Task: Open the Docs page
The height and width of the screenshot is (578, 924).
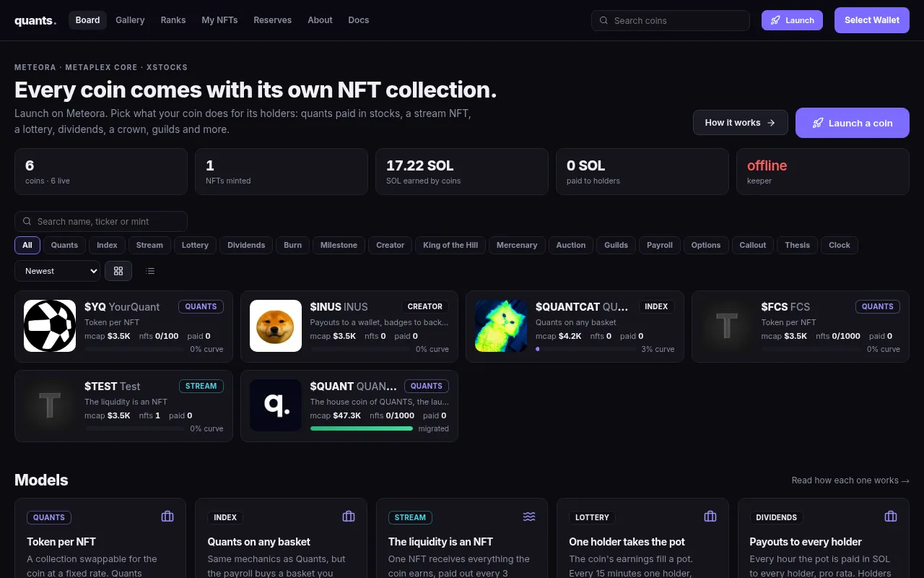Action: click(x=359, y=20)
